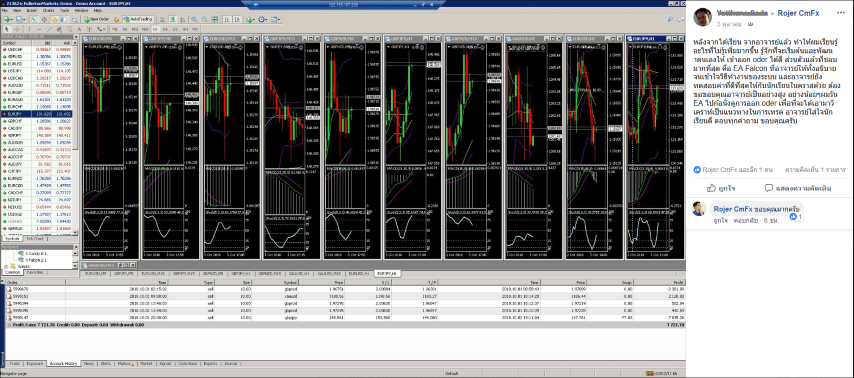The image size is (854, 378).
Task: Open the Falcon 2.1 expert advisor item
Action: point(35,259)
